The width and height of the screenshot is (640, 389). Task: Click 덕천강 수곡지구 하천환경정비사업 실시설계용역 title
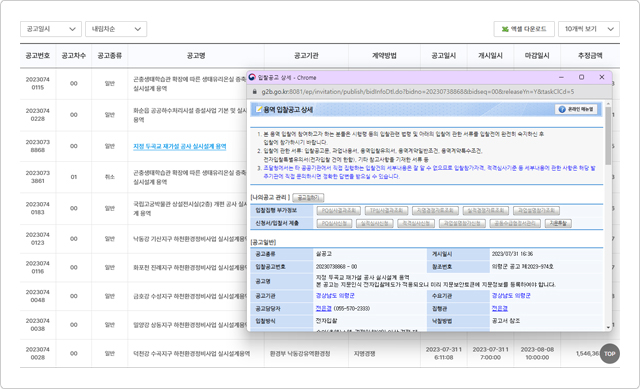(191, 353)
